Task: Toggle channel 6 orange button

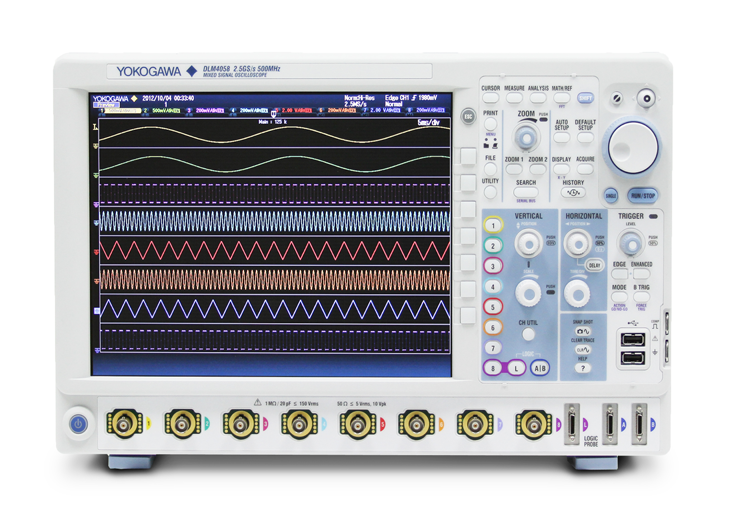Action: [x=493, y=327]
